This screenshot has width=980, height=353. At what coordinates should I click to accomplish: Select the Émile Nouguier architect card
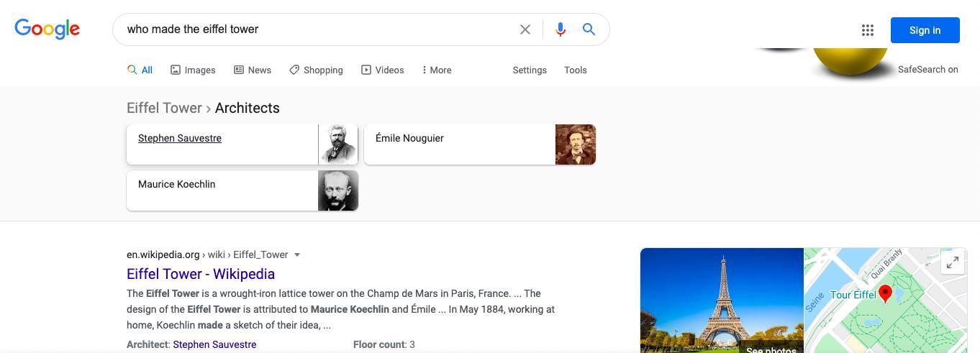coord(479,145)
